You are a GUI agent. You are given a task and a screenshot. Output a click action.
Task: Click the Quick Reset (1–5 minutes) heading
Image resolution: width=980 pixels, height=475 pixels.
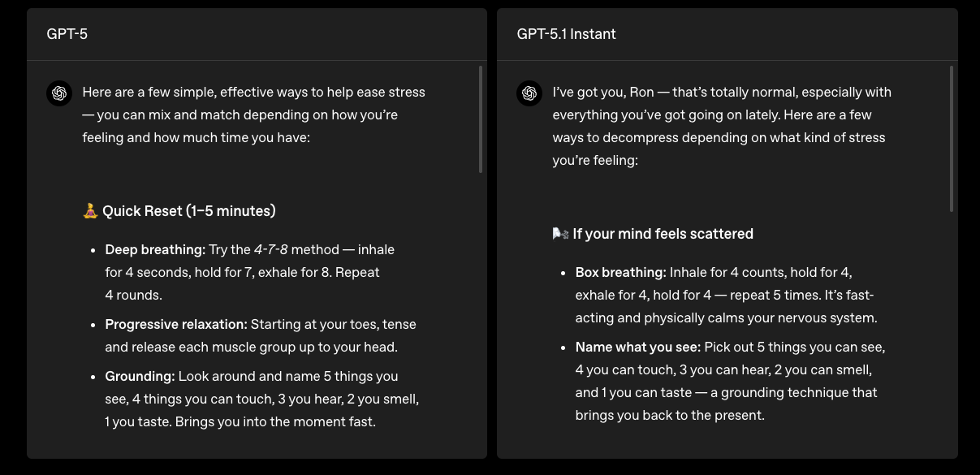(x=188, y=210)
